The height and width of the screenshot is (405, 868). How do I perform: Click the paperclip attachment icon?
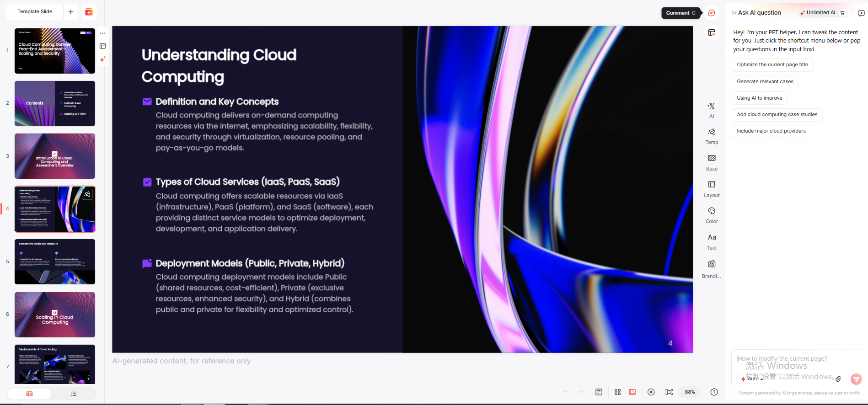click(838, 379)
